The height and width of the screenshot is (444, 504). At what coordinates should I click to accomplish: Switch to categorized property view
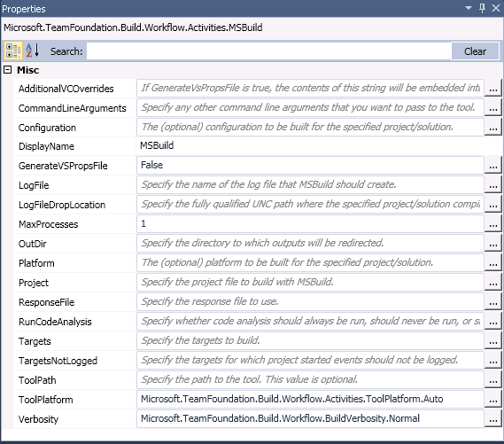(x=13, y=51)
